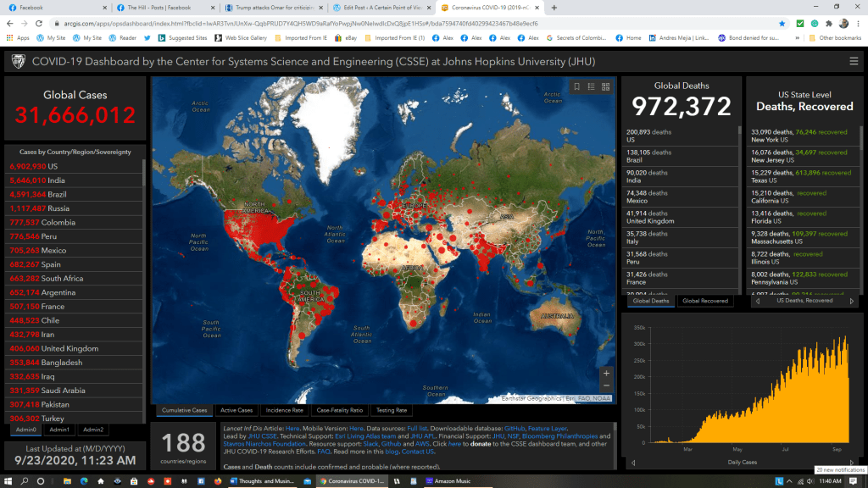868x488 pixels.
Task: Show the map legend list icon
Action: coord(591,86)
